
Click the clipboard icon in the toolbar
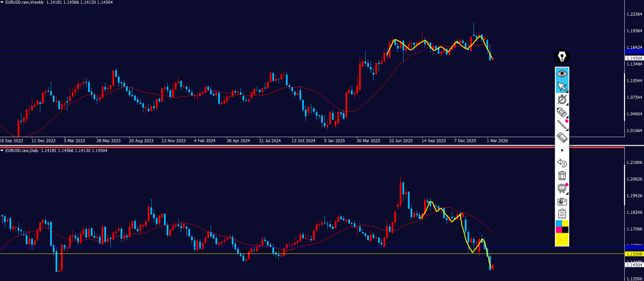(x=562, y=214)
